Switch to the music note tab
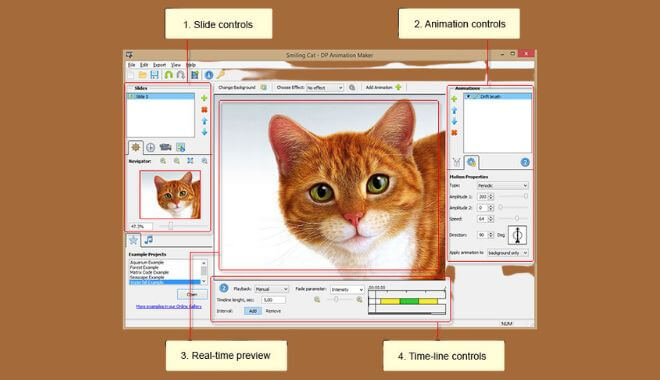The image size is (660, 380). coord(149,240)
